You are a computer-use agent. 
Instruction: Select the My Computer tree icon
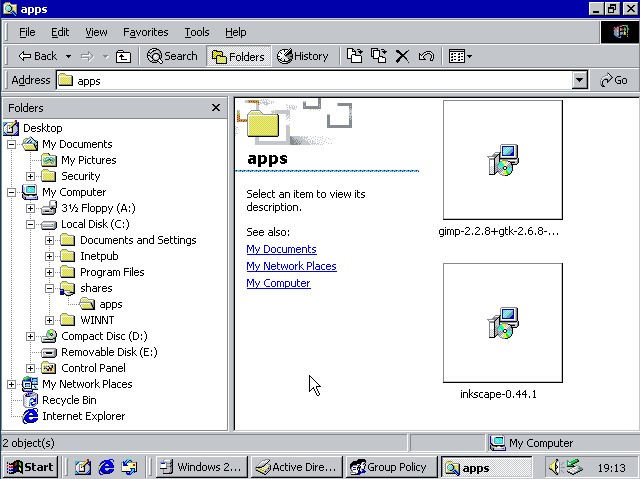coord(30,192)
